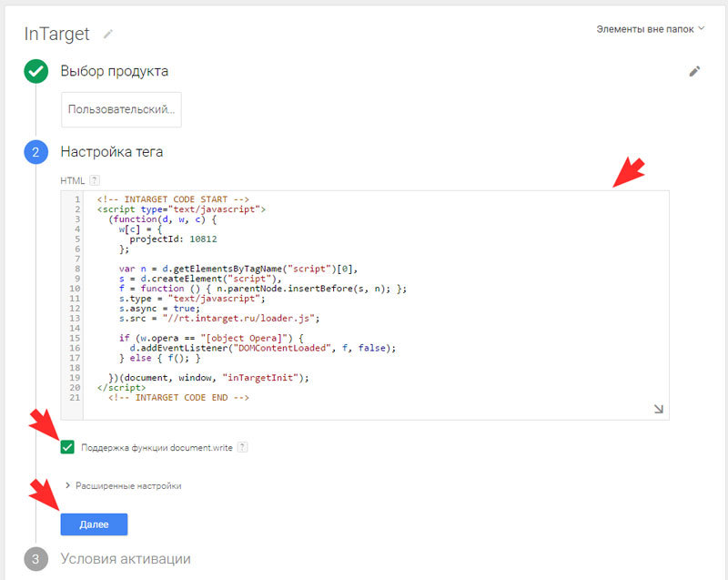Edit the InTarget tag name pencil icon

tap(107, 34)
